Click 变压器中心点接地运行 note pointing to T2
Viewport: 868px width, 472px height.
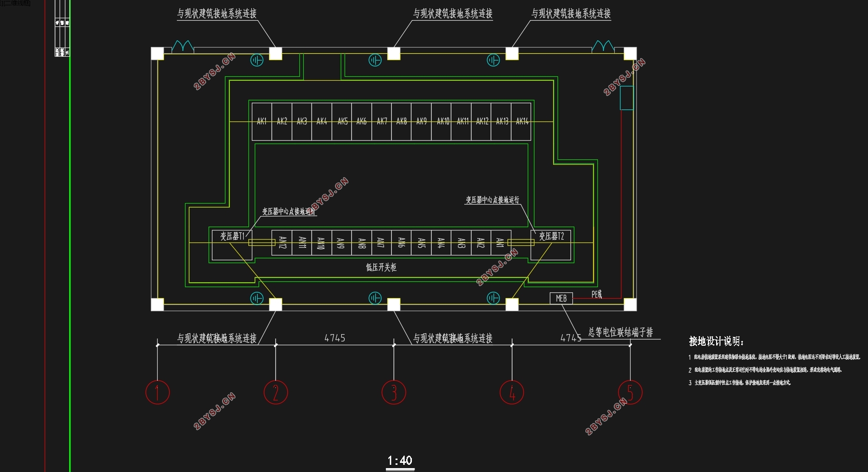pyautogui.click(x=493, y=200)
